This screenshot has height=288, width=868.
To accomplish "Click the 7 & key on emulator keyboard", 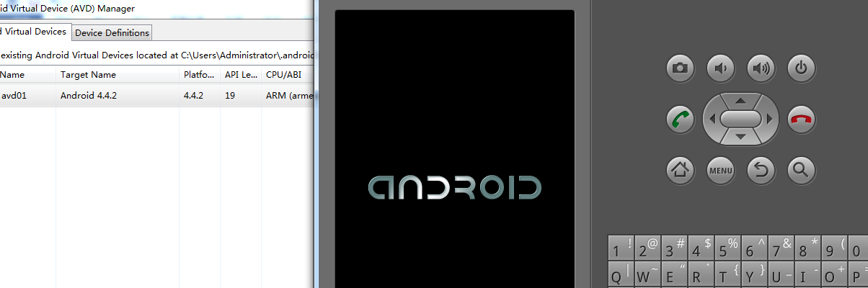I will coord(781,249).
